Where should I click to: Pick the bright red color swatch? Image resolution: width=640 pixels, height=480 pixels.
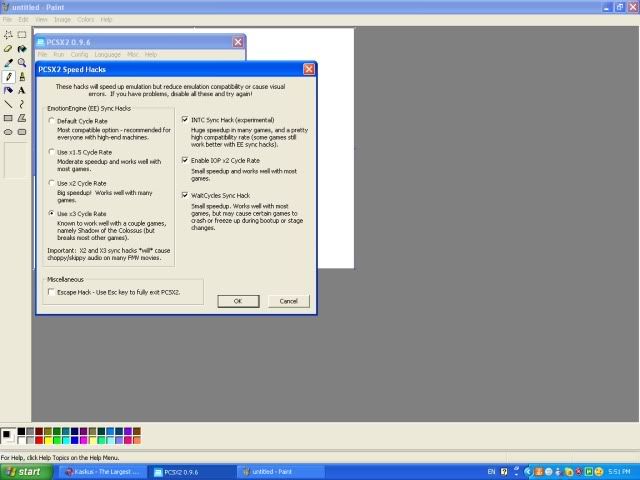pyautogui.click(x=39, y=440)
